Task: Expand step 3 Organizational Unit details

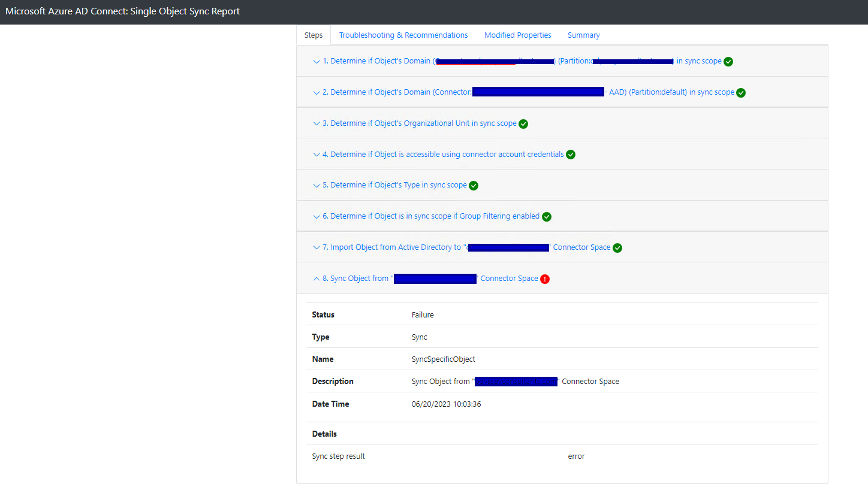Action: [316, 123]
